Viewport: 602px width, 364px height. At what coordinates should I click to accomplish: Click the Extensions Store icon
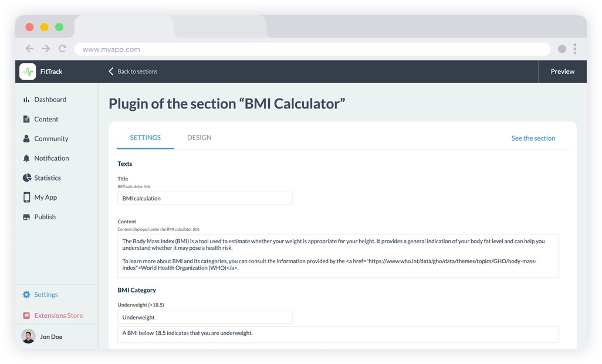point(26,315)
